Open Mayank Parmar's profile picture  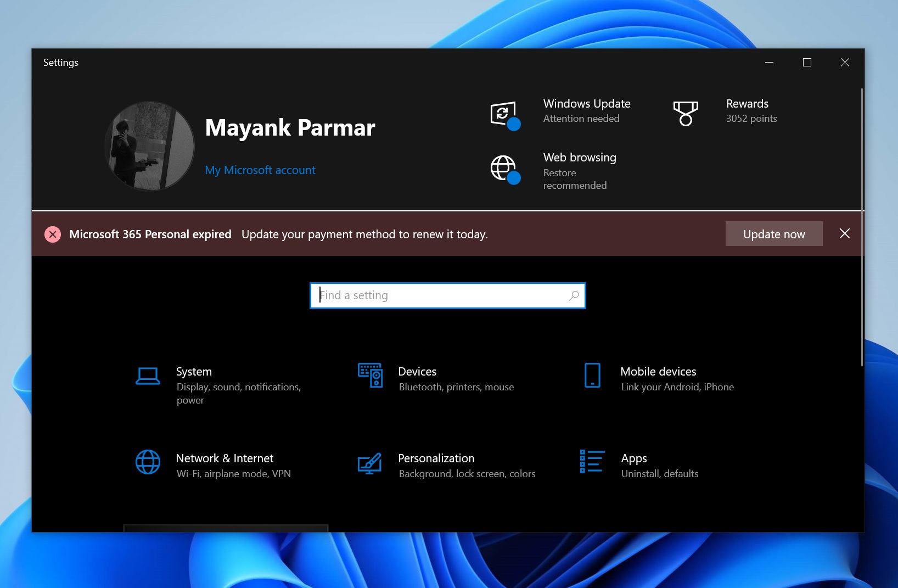pos(149,146)
